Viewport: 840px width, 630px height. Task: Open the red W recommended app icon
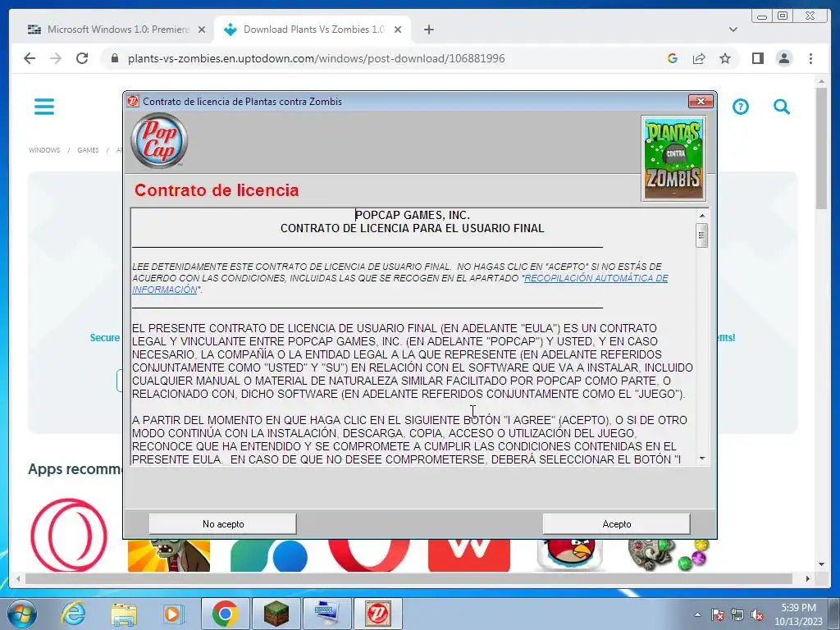[469, 555]
